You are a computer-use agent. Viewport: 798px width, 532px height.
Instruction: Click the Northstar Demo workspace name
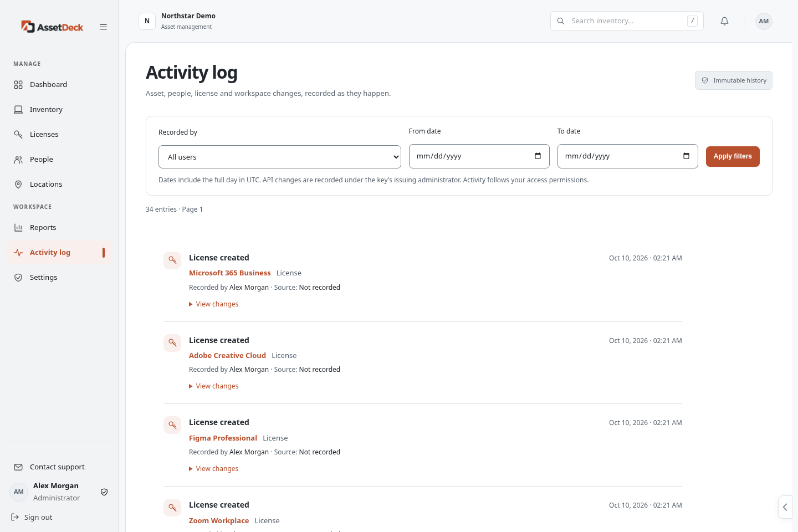(188, 16)
